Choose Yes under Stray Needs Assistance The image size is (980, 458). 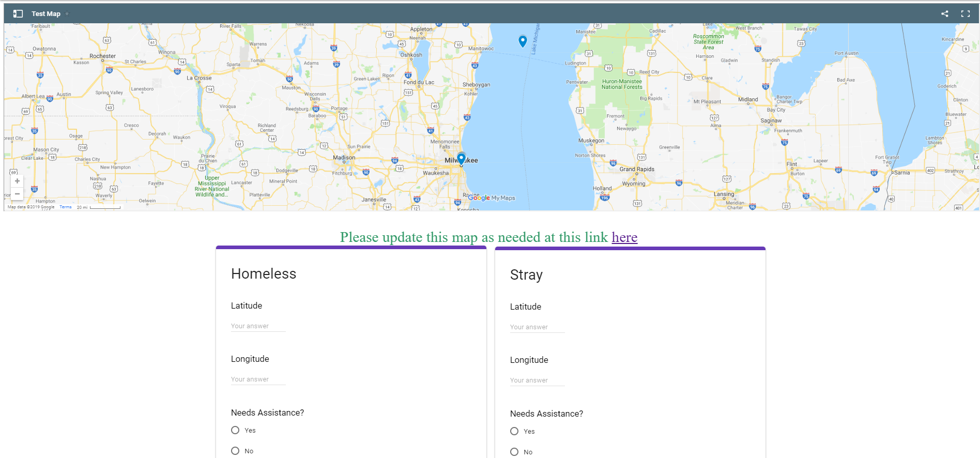[514, 431]
